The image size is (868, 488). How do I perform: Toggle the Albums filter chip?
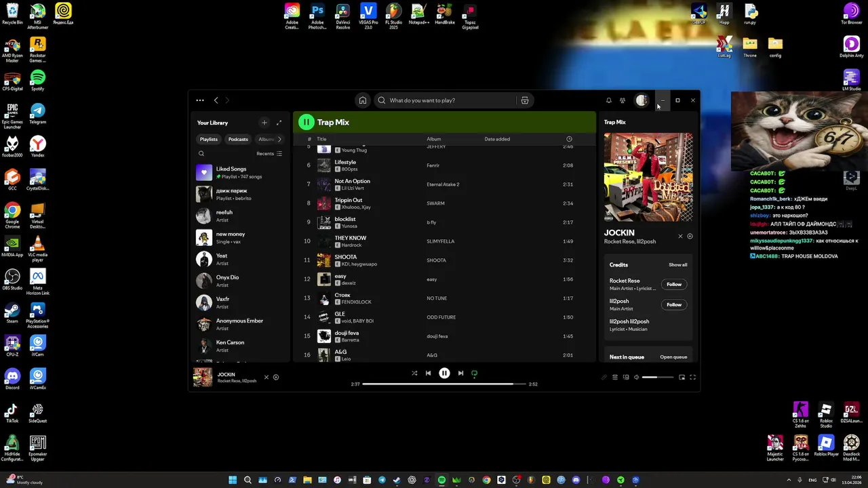point(266,139)
